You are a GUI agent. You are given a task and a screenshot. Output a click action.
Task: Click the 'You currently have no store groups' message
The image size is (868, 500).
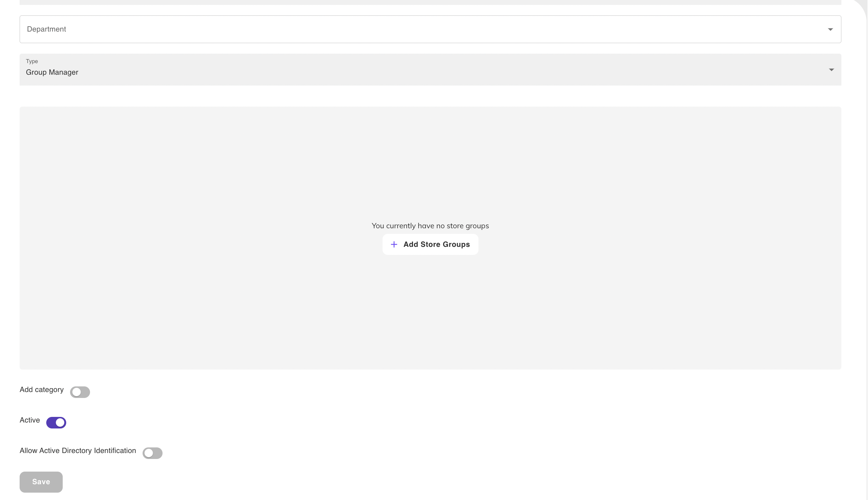(430, 226)
